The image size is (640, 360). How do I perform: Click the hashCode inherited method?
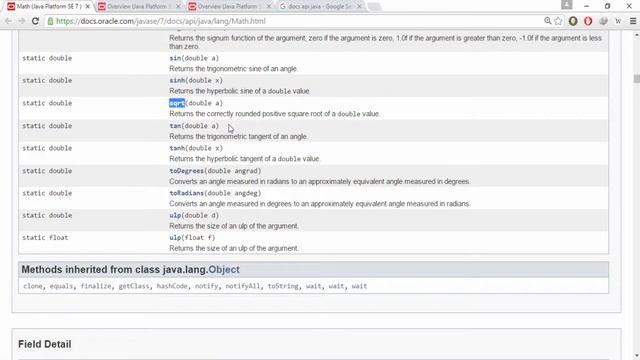[x=172, y=286]
